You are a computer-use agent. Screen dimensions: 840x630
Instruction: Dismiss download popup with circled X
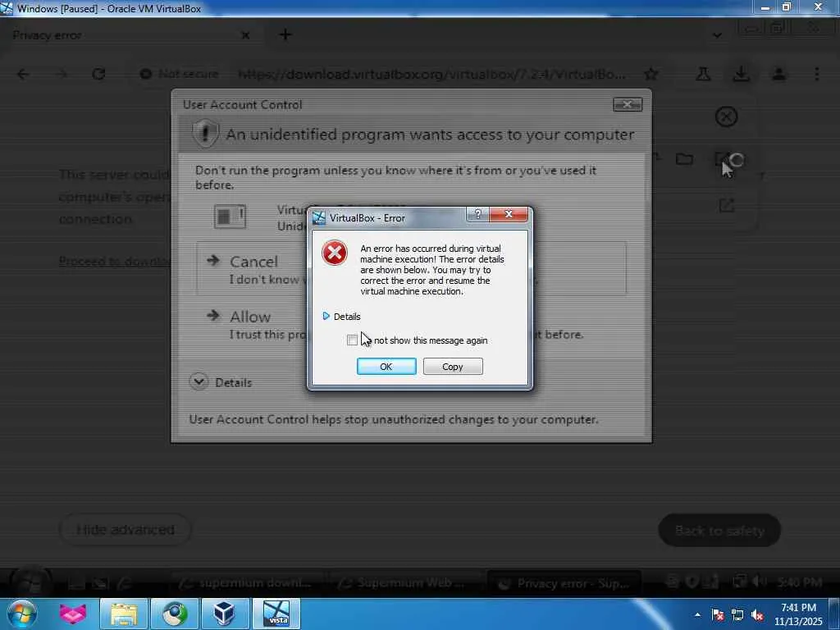pyautogui.click(x=727, y=116)
